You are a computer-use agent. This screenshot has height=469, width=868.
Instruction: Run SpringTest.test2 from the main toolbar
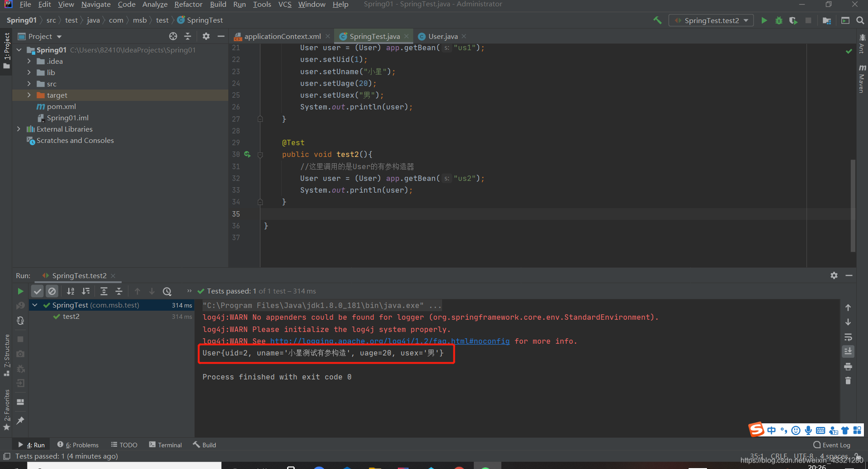pos(764,20)
